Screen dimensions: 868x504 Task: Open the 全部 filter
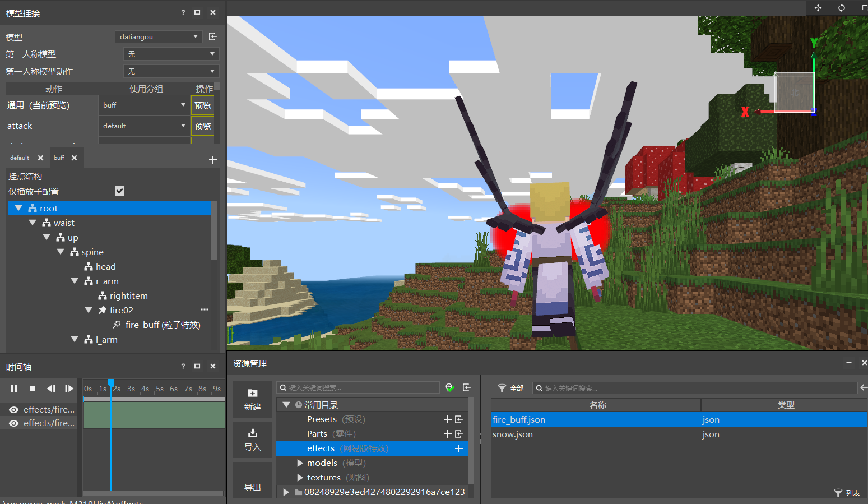pos(510,388)
